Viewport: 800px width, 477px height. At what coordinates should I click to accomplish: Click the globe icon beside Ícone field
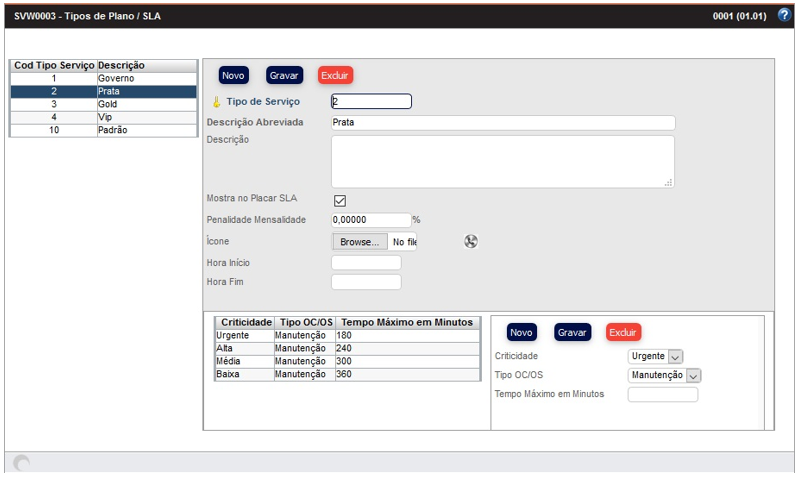pos(471,241)
